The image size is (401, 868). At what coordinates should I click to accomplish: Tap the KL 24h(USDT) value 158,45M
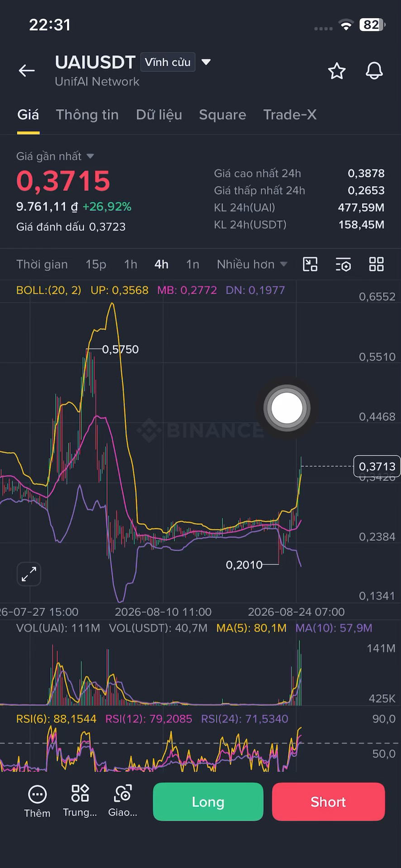click(x=362, y=225)
